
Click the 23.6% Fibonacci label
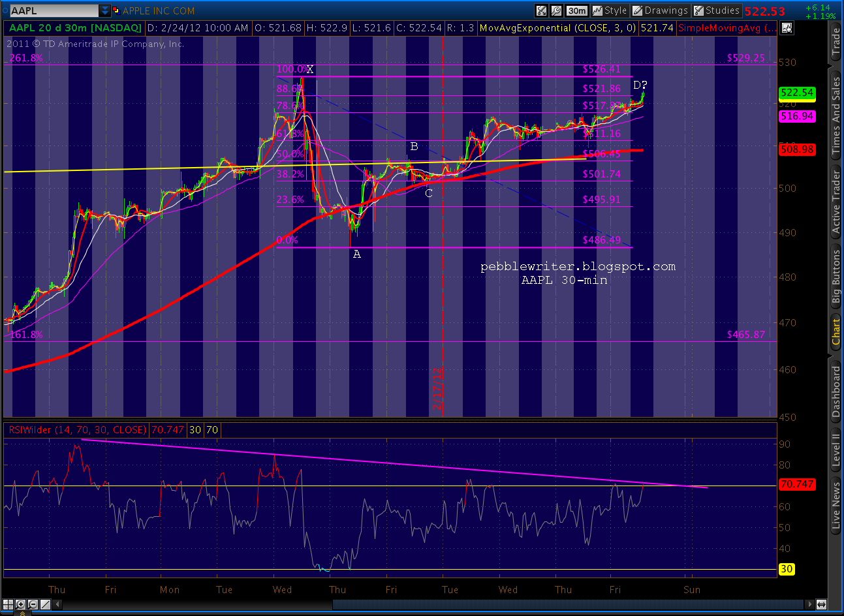[290, 200]
